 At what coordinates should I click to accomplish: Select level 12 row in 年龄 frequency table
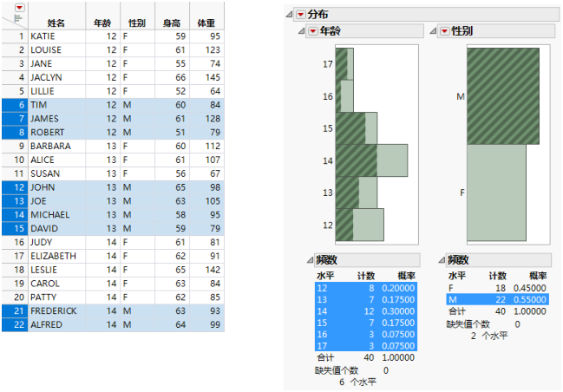pos(366,288)
